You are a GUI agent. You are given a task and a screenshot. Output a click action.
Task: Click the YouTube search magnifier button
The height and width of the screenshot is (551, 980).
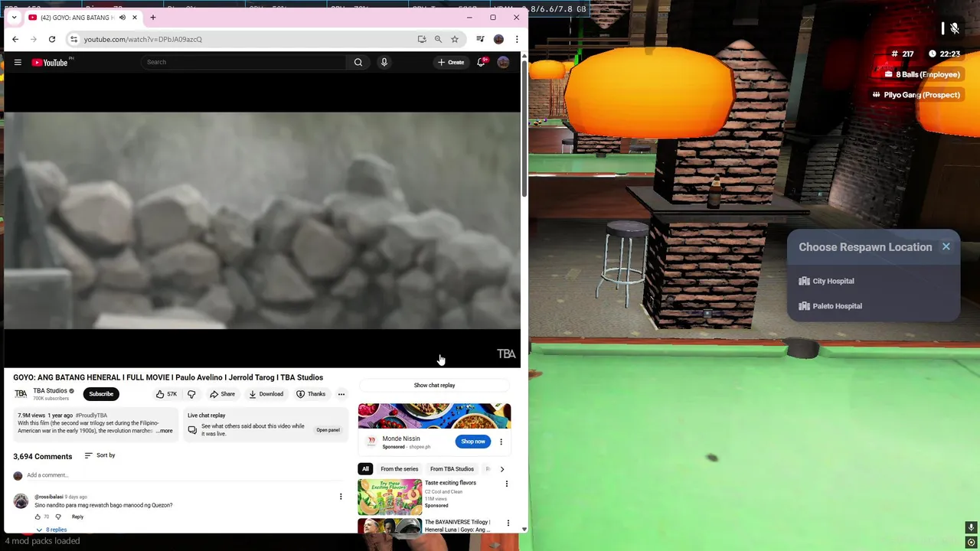[358, 62]
